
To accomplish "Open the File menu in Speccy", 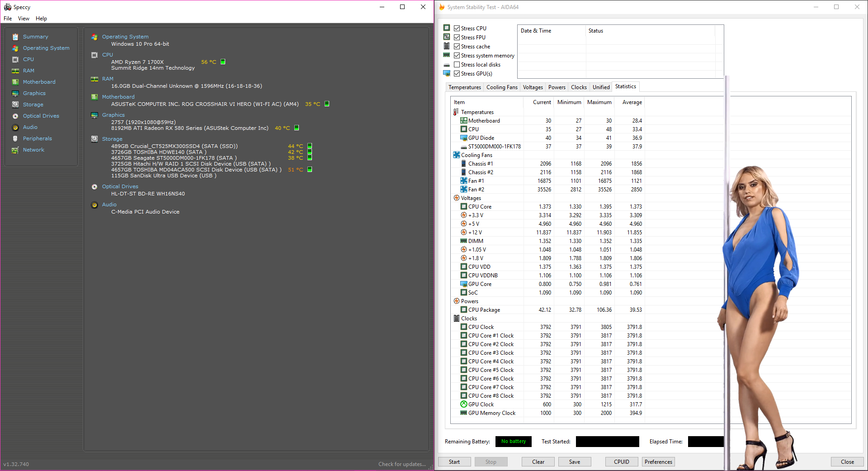I will 8,19.
